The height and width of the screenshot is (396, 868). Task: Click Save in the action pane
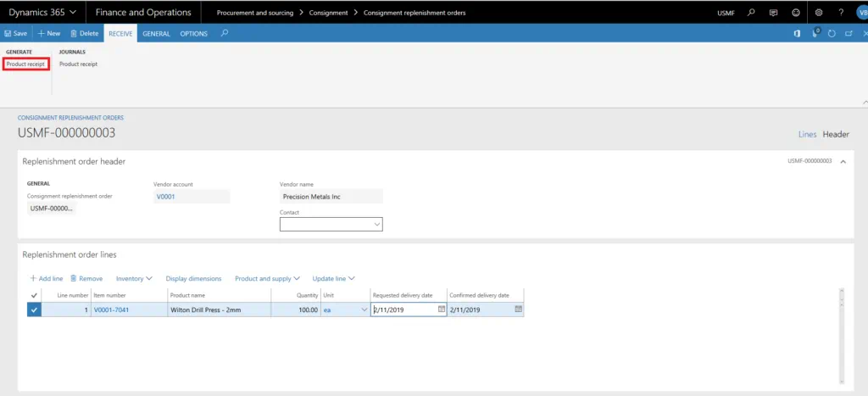tap(15, 33)
